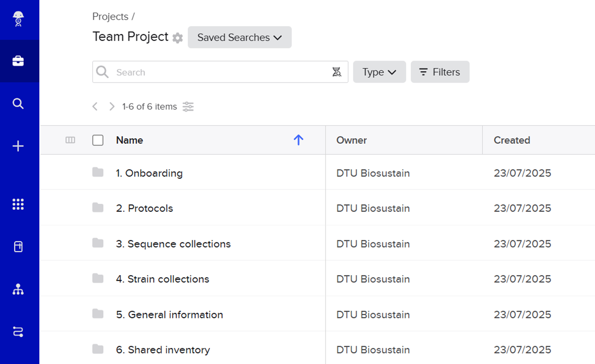Screen dimensions: 595x364
Task: Open the display options sliders icon beside item count
Action: pos(188,107)
